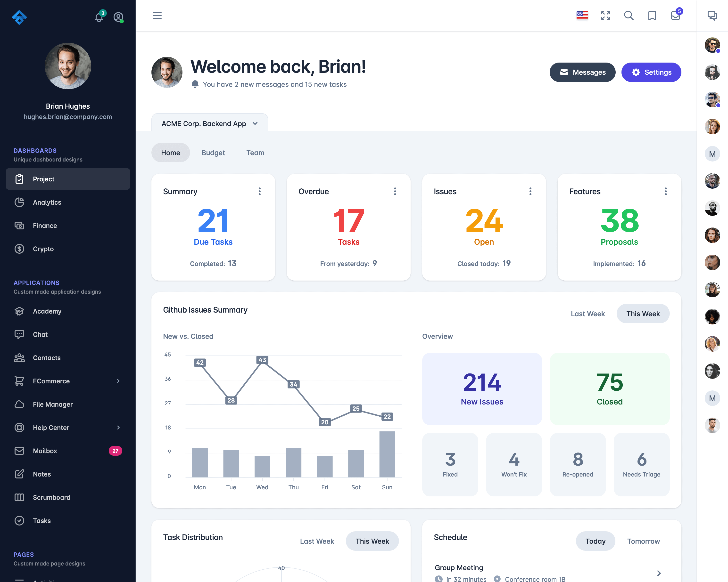Viewport: 728px width, 582px height.
Task: Open the Finance section
Action: pos(45,226)
